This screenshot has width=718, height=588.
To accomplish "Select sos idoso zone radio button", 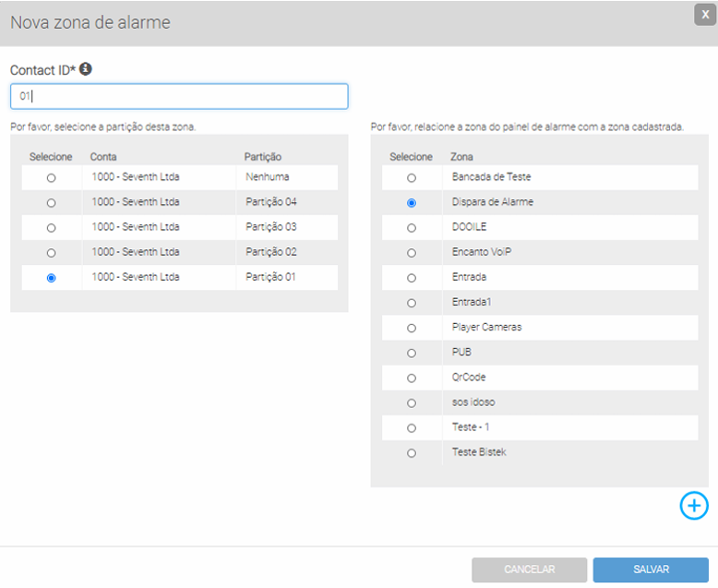I will (x=412, y=403).
